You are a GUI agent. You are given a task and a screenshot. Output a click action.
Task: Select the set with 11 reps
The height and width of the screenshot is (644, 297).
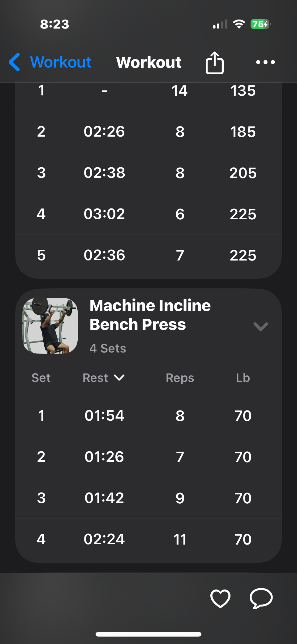(x=180, y=539)
